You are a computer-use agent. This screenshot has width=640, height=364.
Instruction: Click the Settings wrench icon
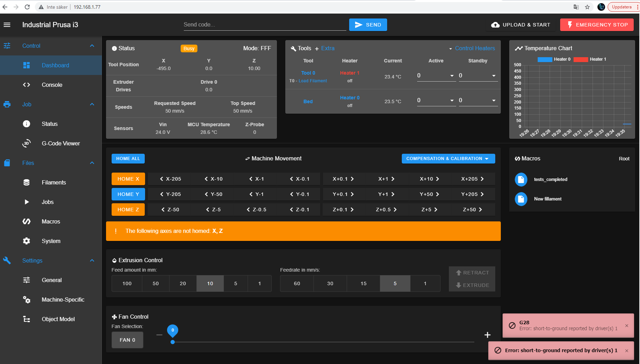[x=7, y=260]
